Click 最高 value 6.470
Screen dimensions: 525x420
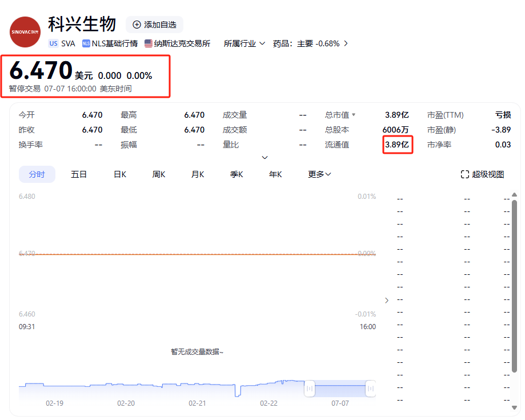(x=195, y=115)
